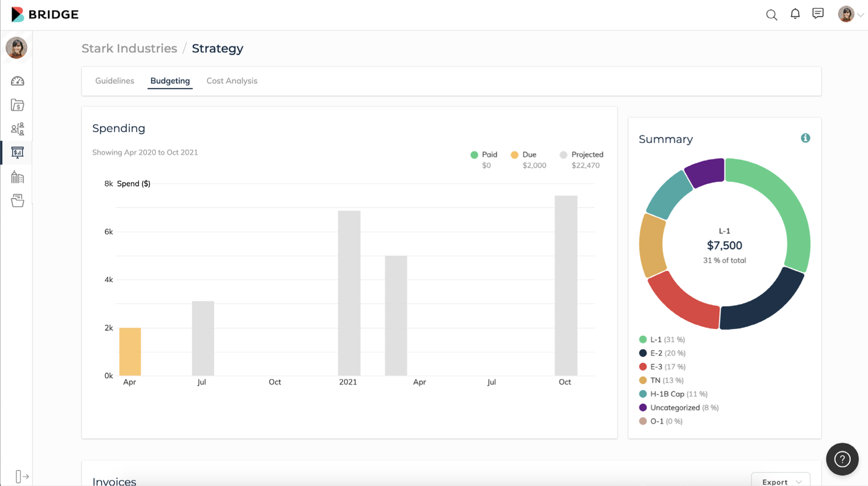Open the Stark Industries breadcrumb link
868x486 pixels.
coord(129,48)
